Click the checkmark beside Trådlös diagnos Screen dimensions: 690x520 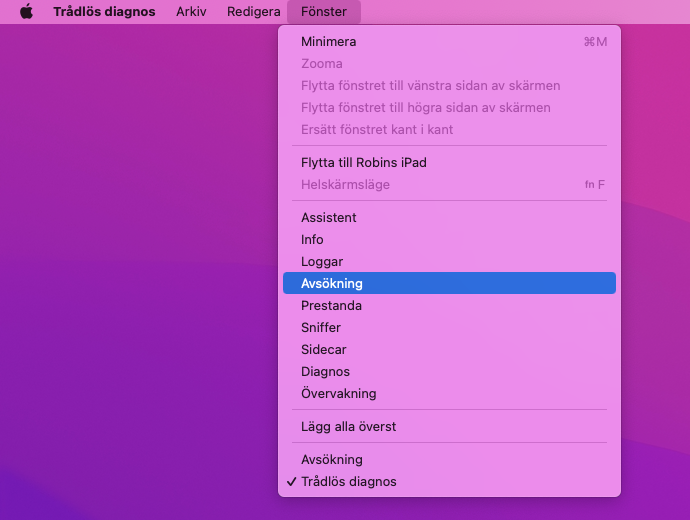291,482
